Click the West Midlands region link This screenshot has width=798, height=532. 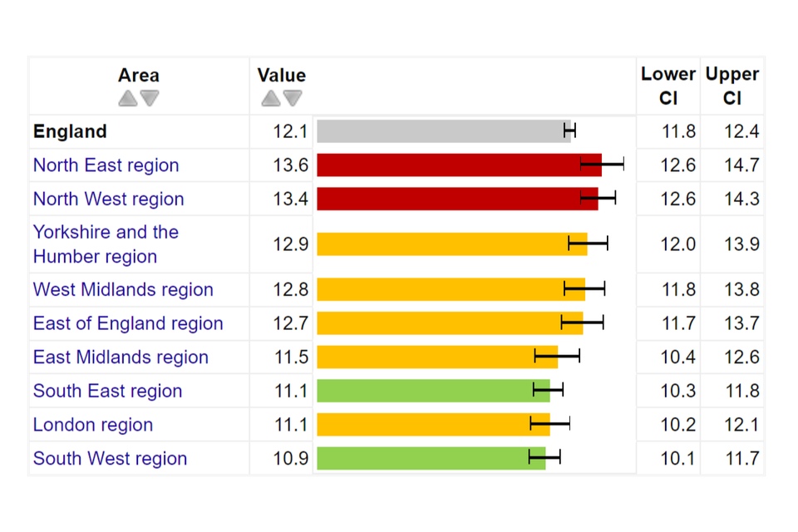[x=123, y=290]
